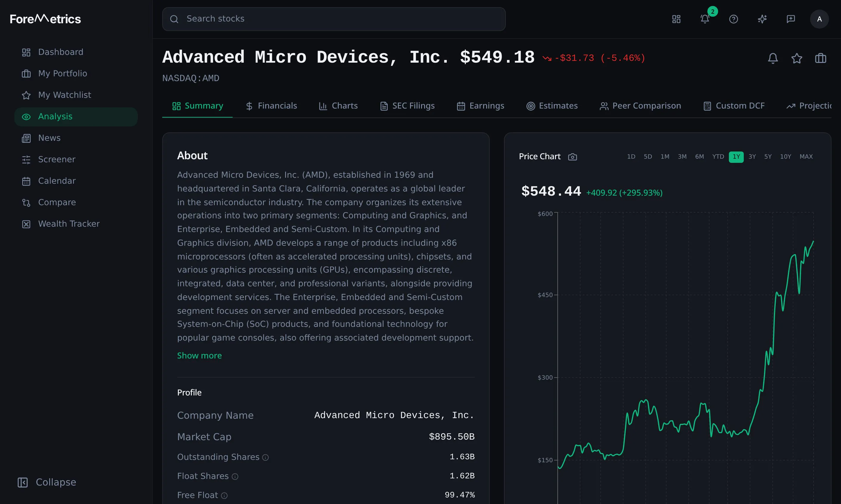Open Wealth Tracker in sidebar

tap(76, 224)
